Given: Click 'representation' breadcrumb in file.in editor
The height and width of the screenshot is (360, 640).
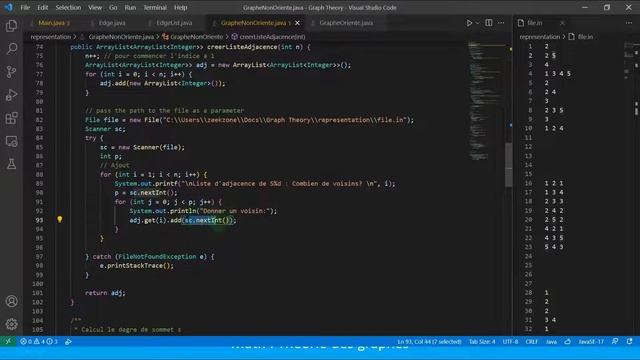Looking at the screenshot, I should [540, 37].
